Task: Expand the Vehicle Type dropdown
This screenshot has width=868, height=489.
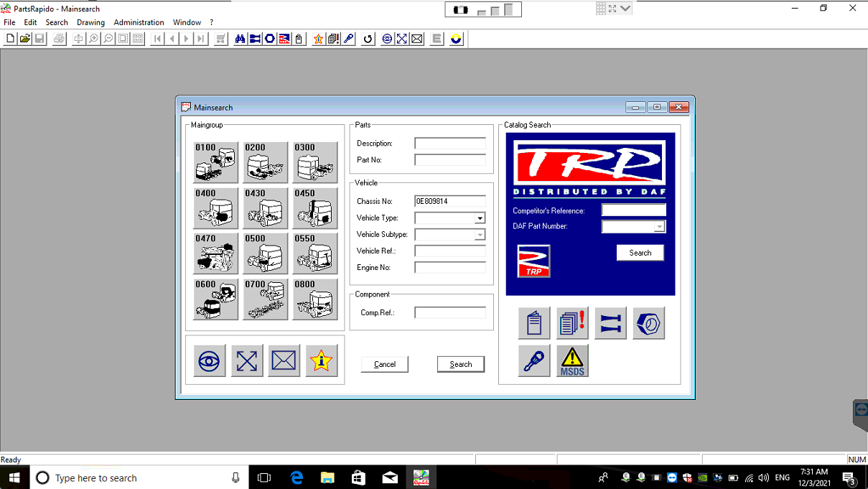Action: point(480,218)
